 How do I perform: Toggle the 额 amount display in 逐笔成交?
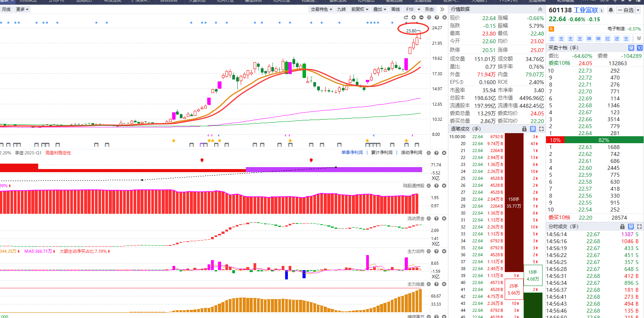[x=533, y=129]
